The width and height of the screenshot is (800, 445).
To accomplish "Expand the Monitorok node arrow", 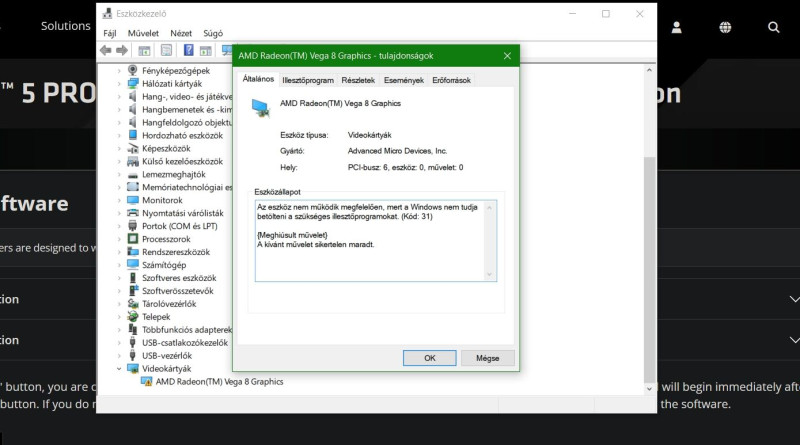I will pos(119,200).
